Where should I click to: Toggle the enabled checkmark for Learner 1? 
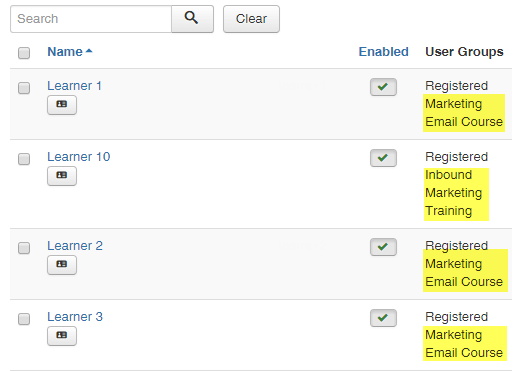click(383, 87)
